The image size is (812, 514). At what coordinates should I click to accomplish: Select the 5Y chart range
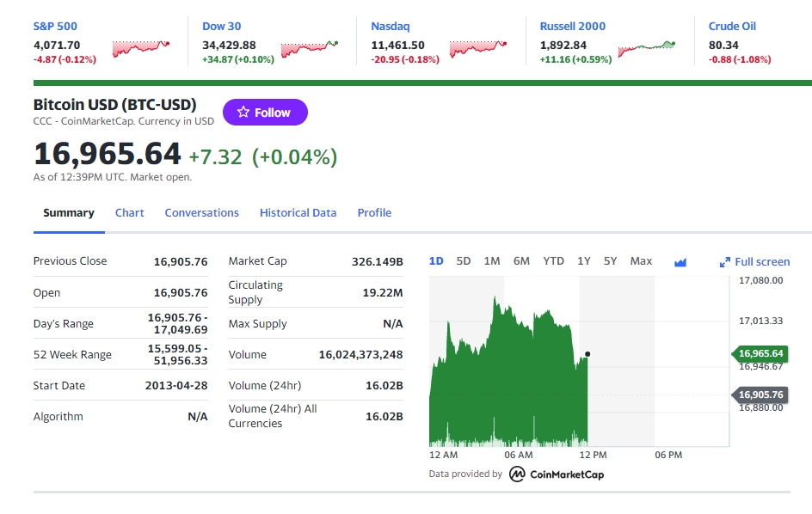611,261
